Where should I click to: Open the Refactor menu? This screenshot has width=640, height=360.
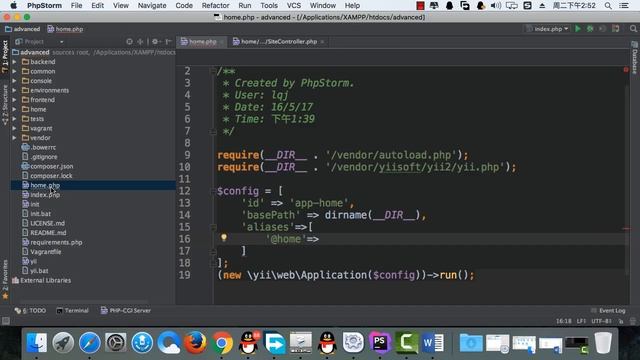(215, 6)
